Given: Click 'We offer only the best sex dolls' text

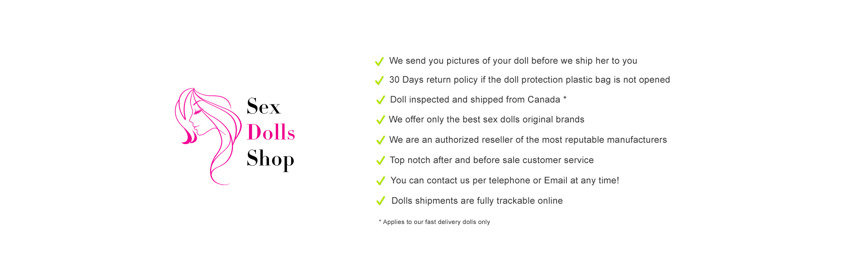Looking at the screenshot, I should pyautogui.click(x=486, y=120).
